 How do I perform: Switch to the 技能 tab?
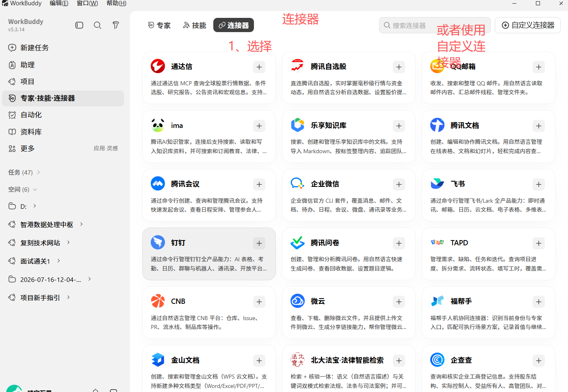[x=195, y=25]
